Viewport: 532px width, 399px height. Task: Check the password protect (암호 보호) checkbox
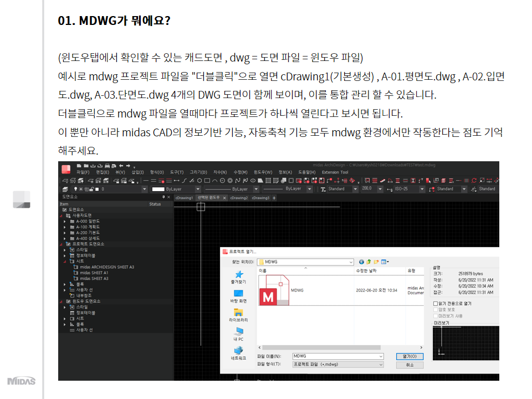coord(436,310)
